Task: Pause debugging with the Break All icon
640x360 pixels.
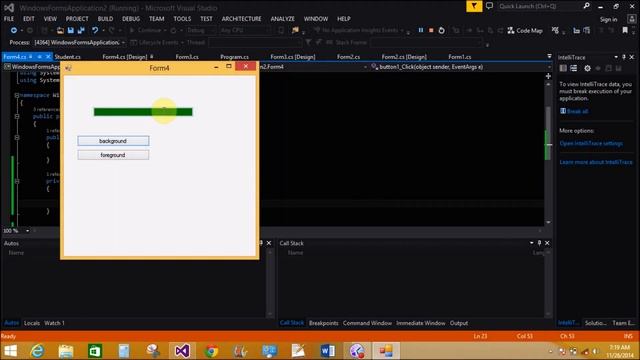Action: tap(421, 31)
